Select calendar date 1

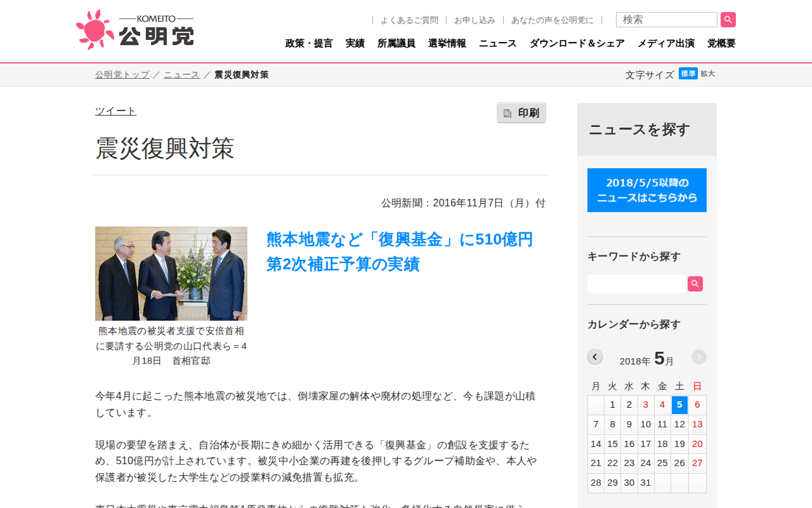(x=612, y=404)
